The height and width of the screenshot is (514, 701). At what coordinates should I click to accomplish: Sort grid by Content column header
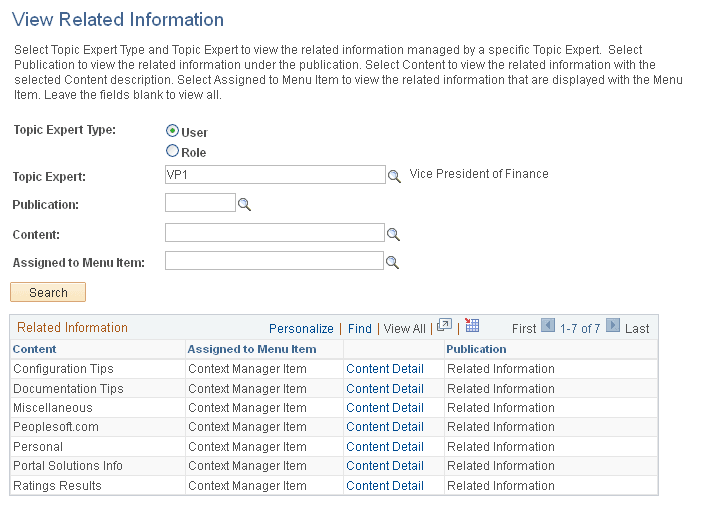35,349
